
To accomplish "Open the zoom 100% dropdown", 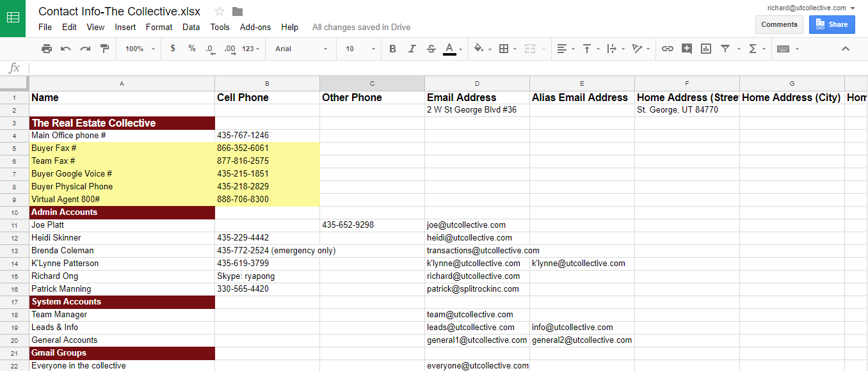I will 140,49.
